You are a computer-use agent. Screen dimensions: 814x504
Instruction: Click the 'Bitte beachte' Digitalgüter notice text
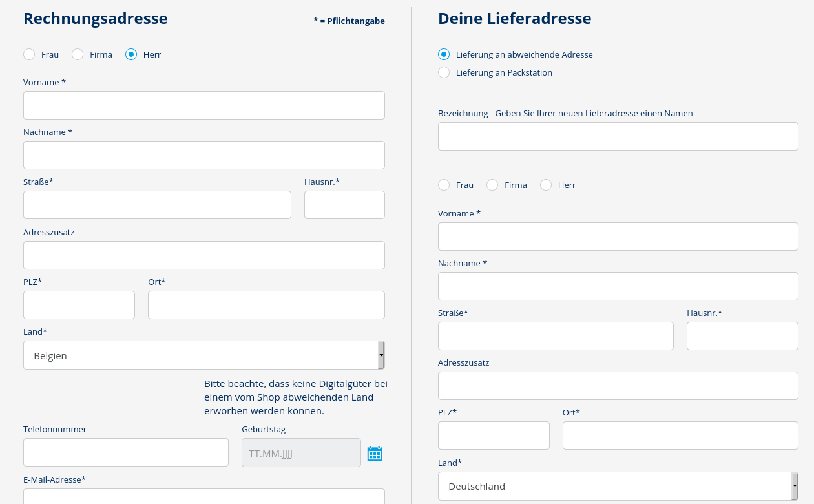tap(296, 397)
